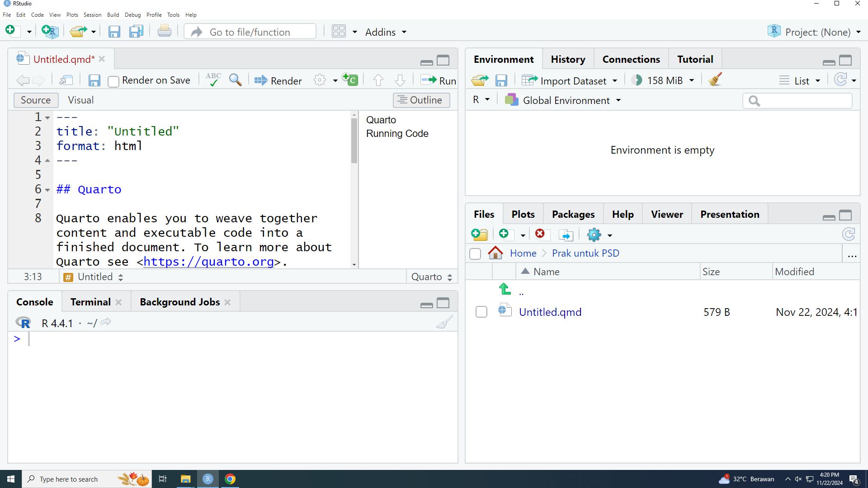This screenshot has width=868, height=488.
Task: Open the Session menu
Action: pyautogui.click(x=92, y=15)
